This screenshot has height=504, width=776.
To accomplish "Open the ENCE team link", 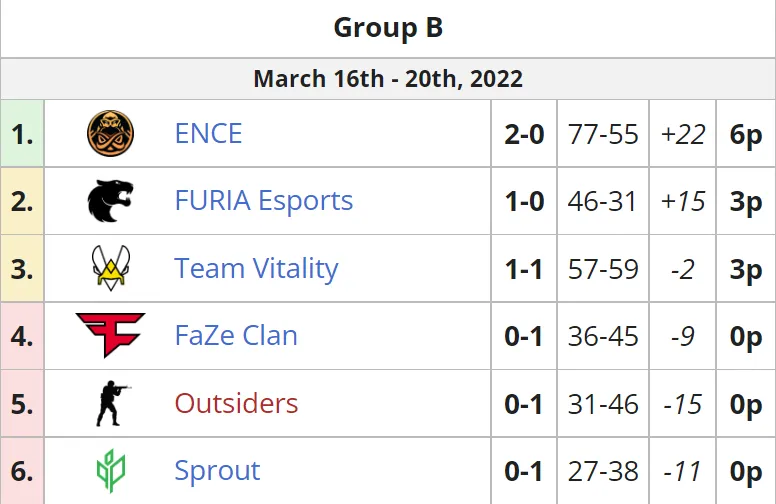I will click(x=208, y=133).
